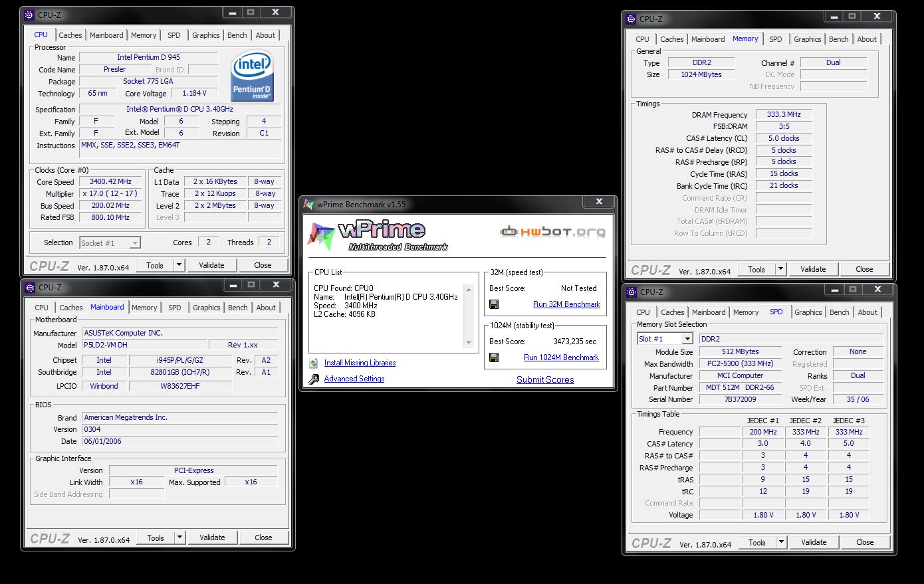
Task: Click the CPU-Z title icon in Memory window
Action: click(x=632, y=19)
